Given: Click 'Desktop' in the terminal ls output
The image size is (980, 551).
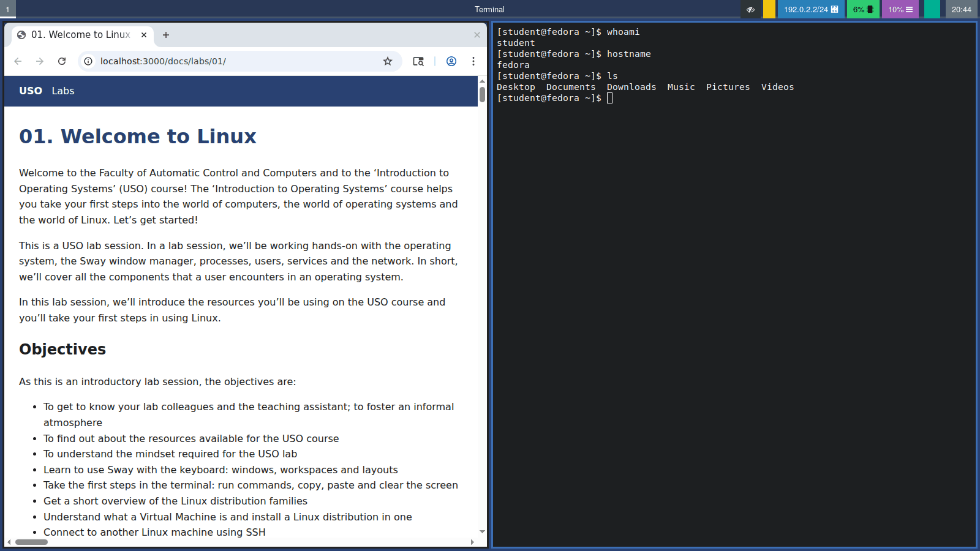Looking at the screenshot, I should coord(516,87).
